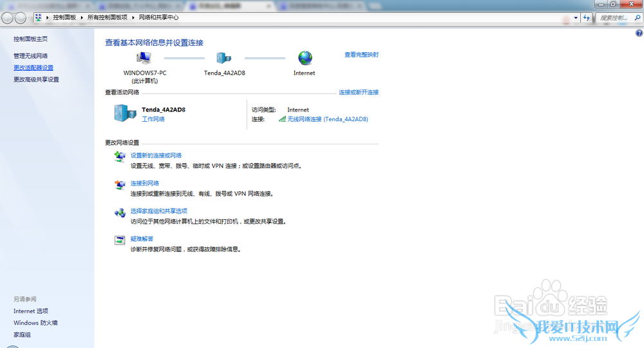Screen dimensions: 644x348
Task: Click the 连接到网络 link
Action: pos(144,183)
